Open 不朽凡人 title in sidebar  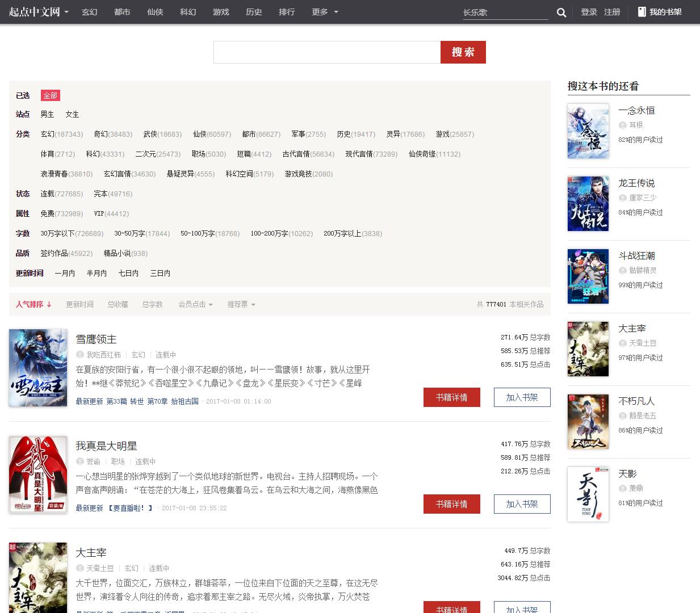click(x=636, y=401)
